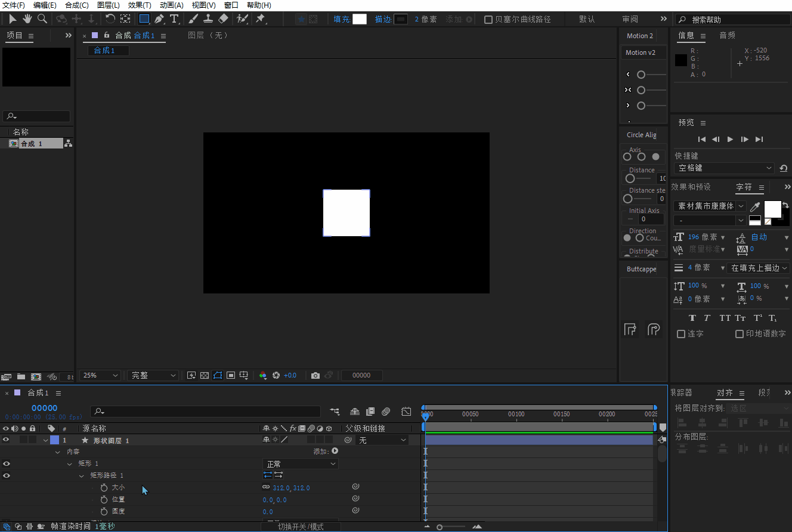Select the Hand tool in toolbar
792x532 pixels.
click(27, 19)
